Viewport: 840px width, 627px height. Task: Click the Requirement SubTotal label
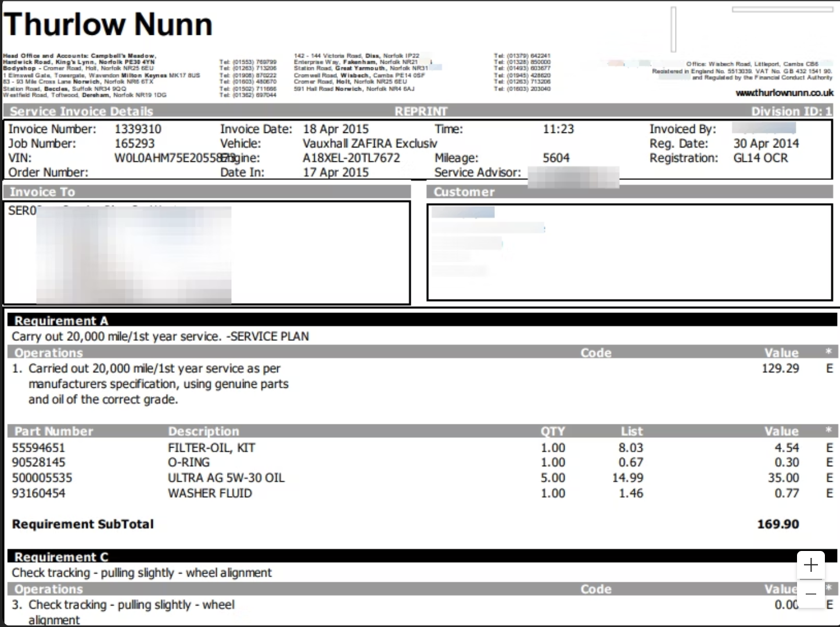tap(82, 524)
